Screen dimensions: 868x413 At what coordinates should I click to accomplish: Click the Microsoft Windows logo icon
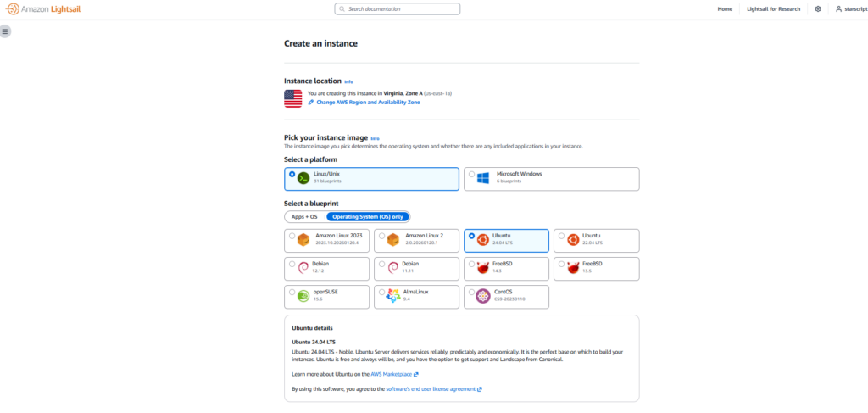pos(484,178)
